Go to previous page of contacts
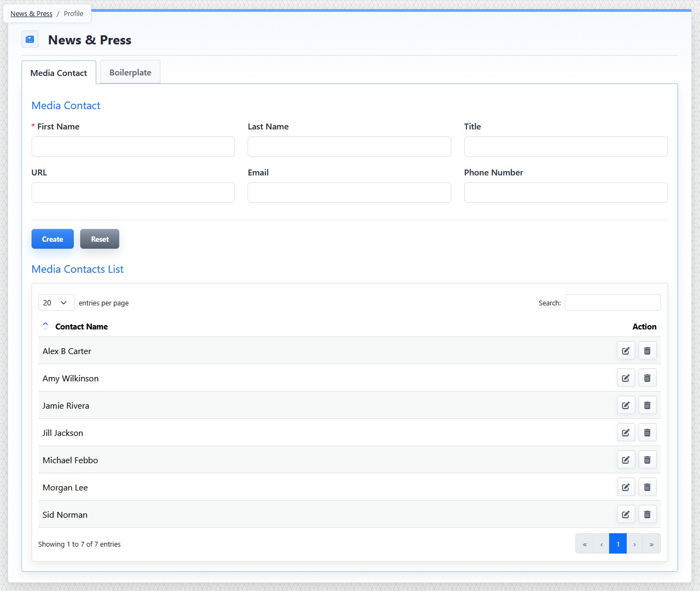This screenshot has height=591, width=700. pyautogui.click(x=602, y=544)
